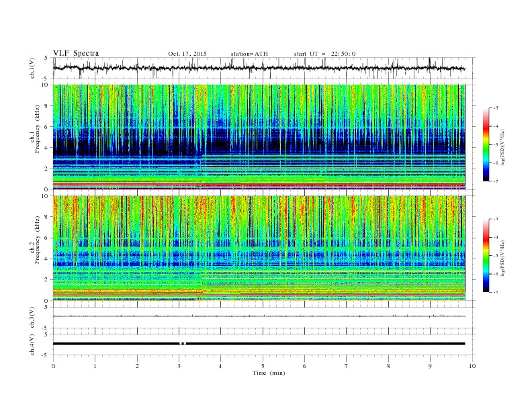The image size is (532, 411).
Task: Click the ch.1 spectrogram panel
Action: click(x=259, y=137)
